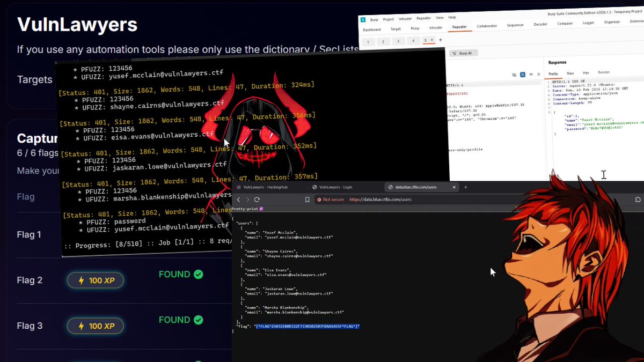Switch to the Logger tab

pyautogui.click(x=588, y=23)
